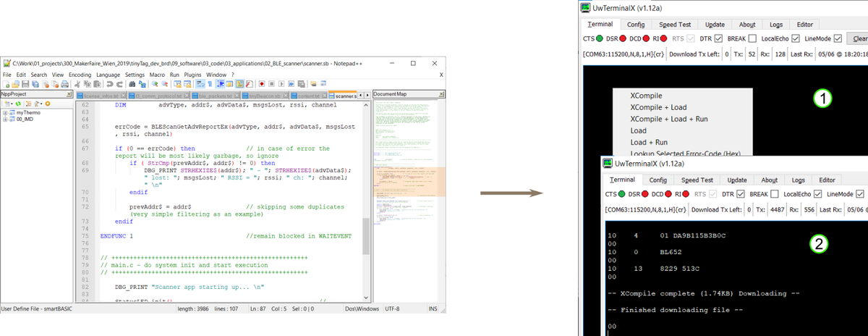This screenshot has width=868, height=336.
Task: Open the Encoding menu in Notepad++
Action: [80, 75]
